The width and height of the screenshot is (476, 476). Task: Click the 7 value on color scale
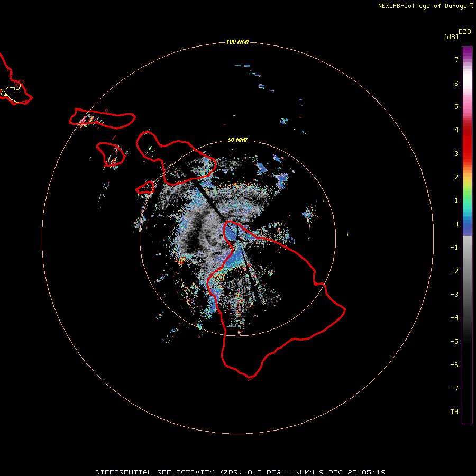[x=456, y=59]
